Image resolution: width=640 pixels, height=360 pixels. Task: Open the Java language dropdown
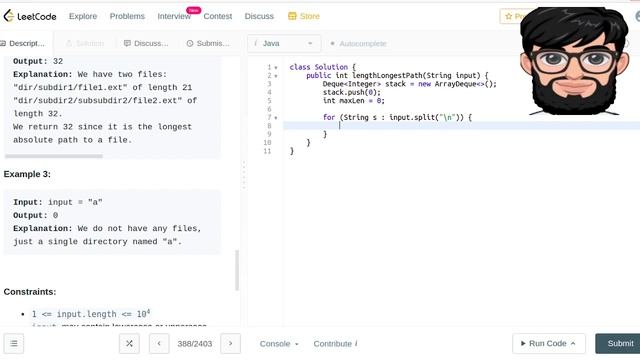284,43
